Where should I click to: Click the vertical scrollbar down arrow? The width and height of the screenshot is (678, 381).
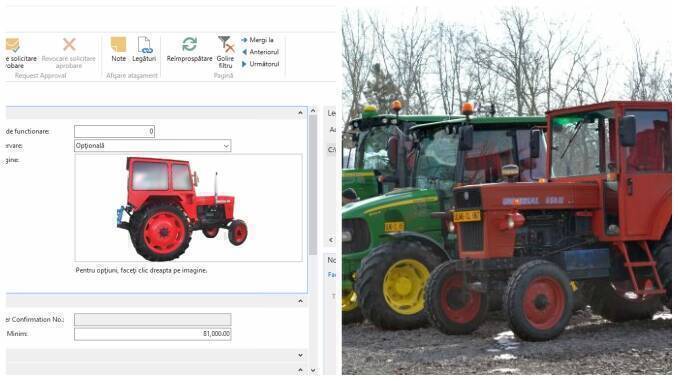(313, 371)
